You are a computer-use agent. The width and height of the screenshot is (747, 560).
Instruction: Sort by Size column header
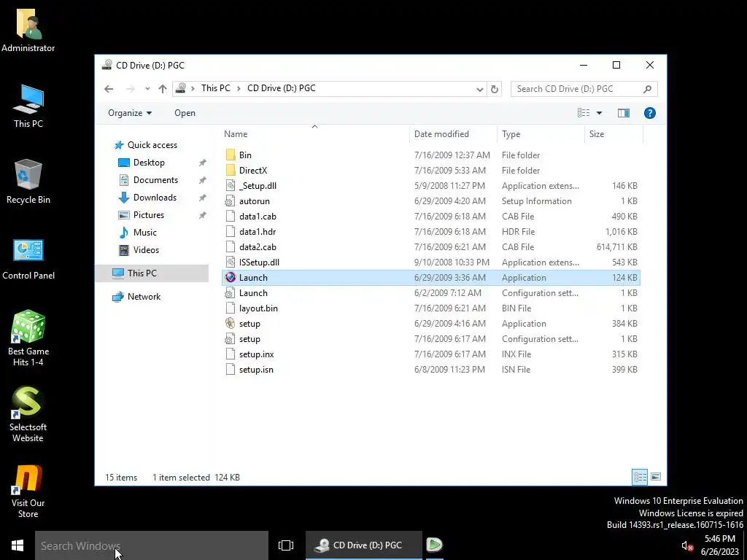pyautogui.click(x=614, y=134)
